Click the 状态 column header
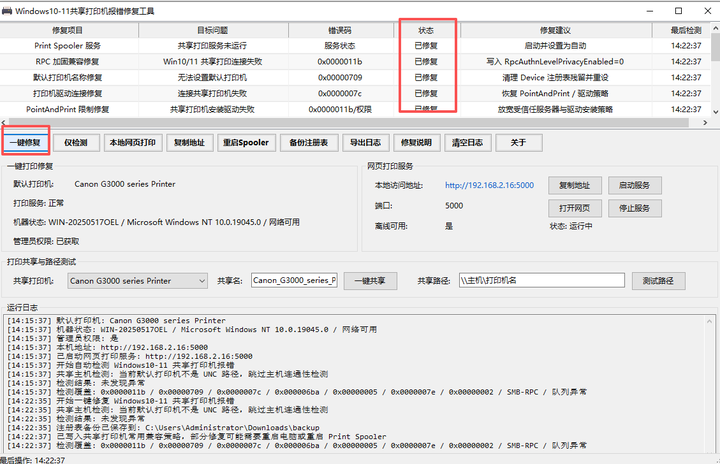This screenshot has width=720, height=464. 426,30
